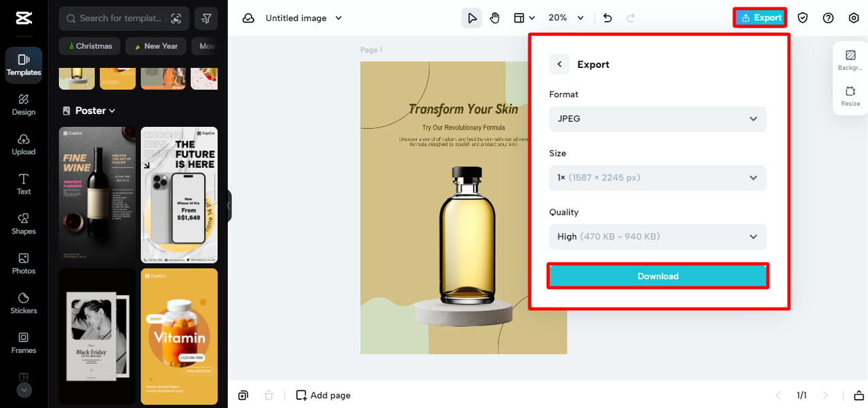
Task: Click the delete page trash icon
Action: pyautogui.click(x=269, y=395)
